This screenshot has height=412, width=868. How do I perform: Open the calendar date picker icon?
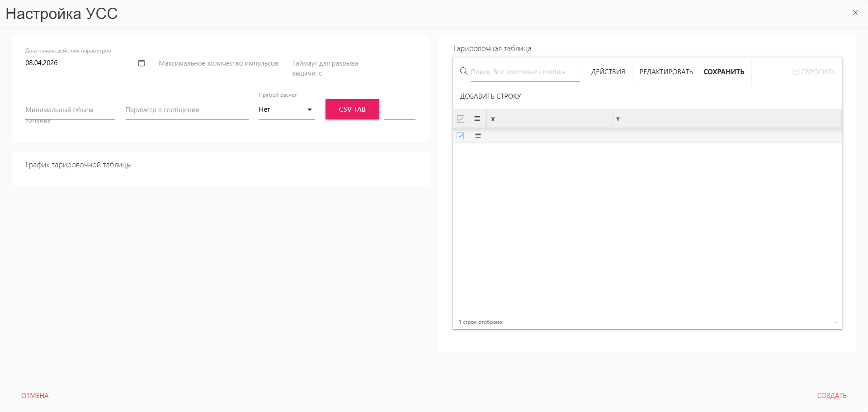pyautogui.click(x=142, y=63)
